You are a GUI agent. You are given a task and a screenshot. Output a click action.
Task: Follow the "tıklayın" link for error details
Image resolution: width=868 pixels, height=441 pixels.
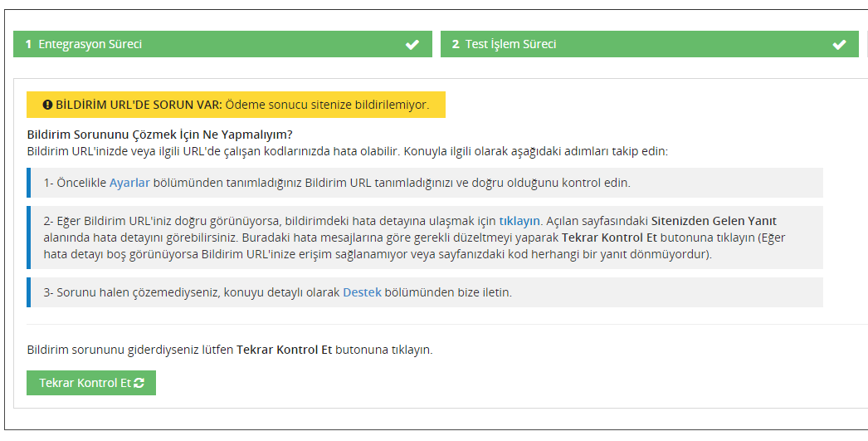[519, 221]
